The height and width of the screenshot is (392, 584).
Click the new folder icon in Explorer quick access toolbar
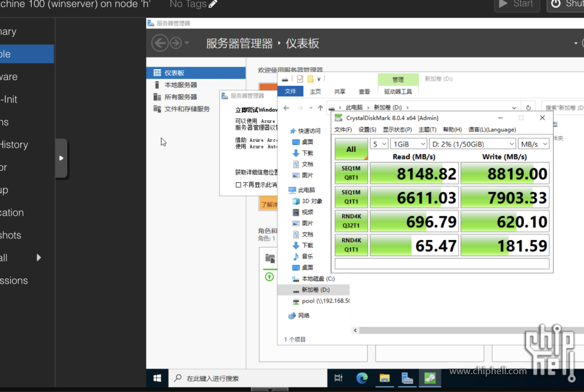[310, 79]
